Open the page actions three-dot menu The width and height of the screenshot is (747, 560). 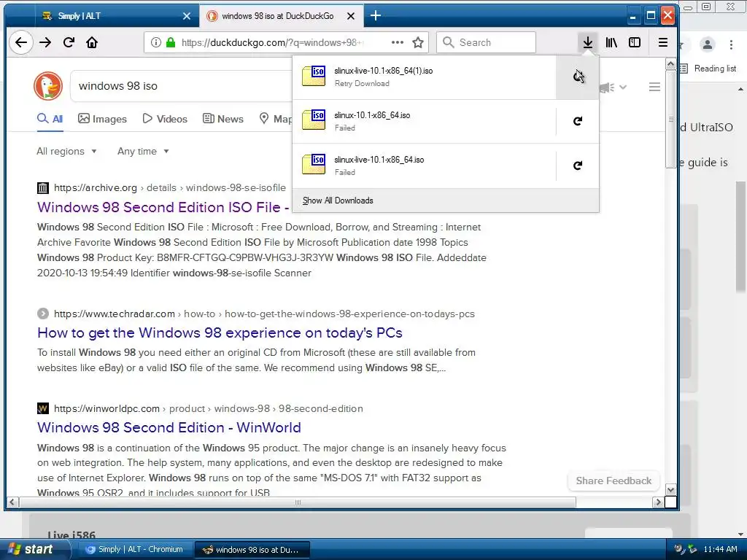(398, 42)
